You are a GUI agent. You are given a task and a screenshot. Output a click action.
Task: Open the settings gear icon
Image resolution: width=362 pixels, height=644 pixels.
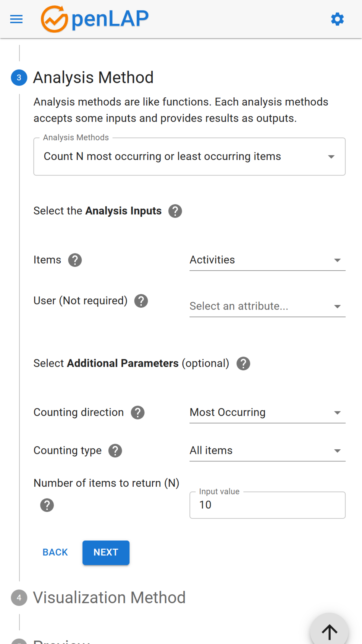click(x=337, y=19)
